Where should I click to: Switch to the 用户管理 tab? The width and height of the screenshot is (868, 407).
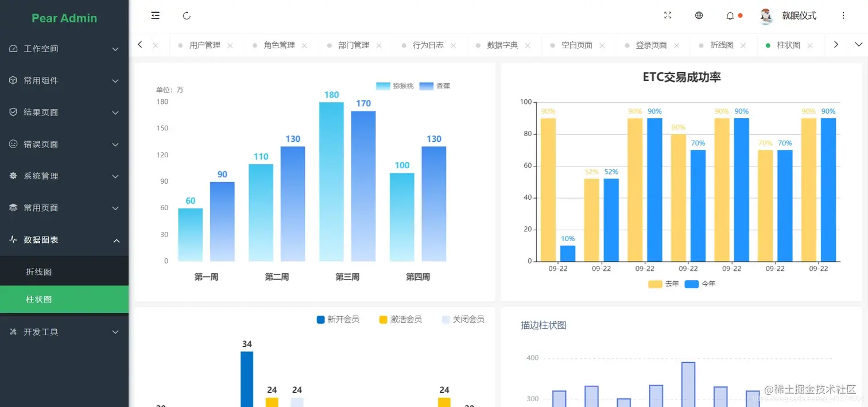point(205,45)
